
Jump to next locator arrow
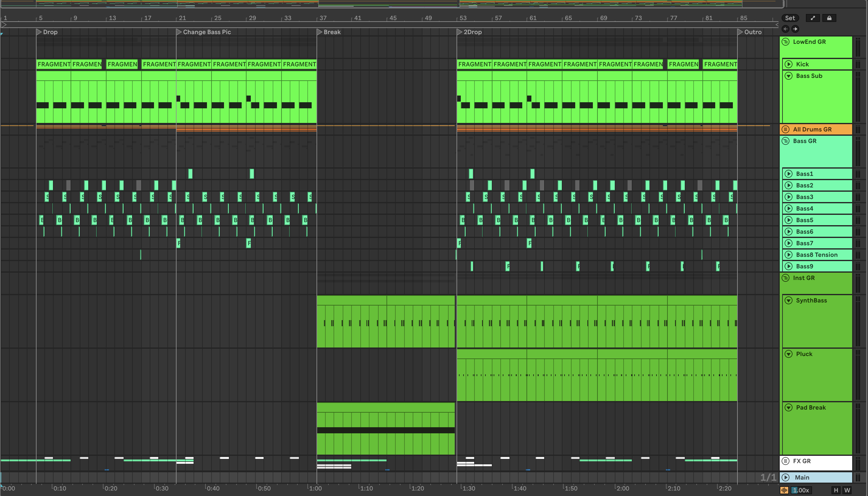pos(795,29)
